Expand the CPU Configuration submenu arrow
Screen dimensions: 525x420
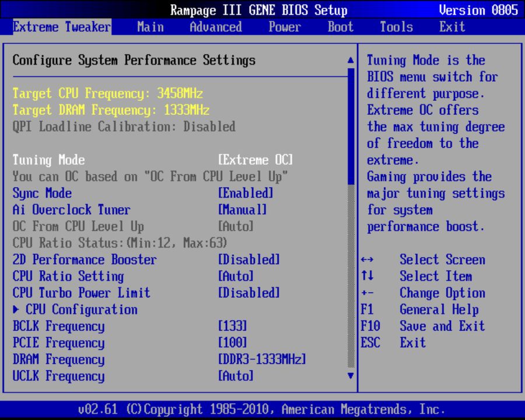(x=16, y=310)
